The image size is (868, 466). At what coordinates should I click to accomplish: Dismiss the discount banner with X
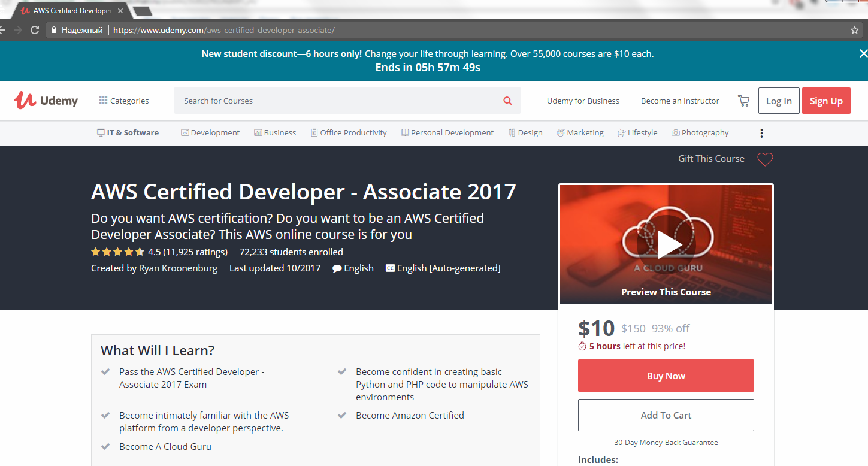click(863, 53)
